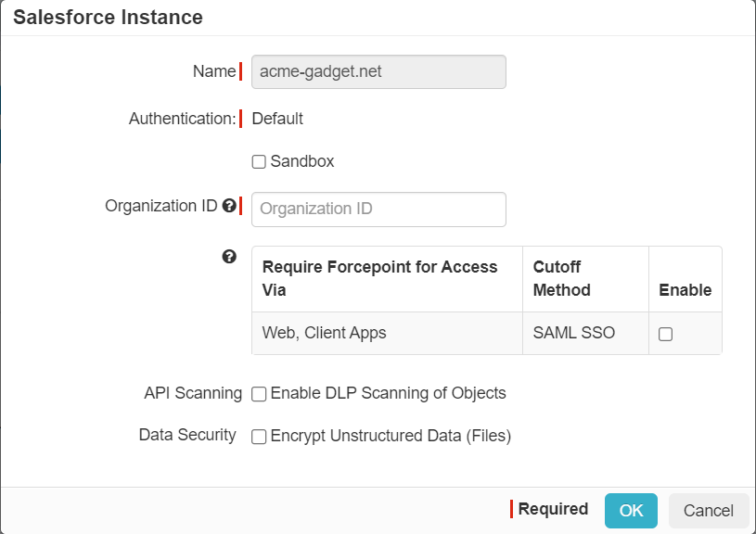Click the Web, Client Apps table row

tap(325, 333)
